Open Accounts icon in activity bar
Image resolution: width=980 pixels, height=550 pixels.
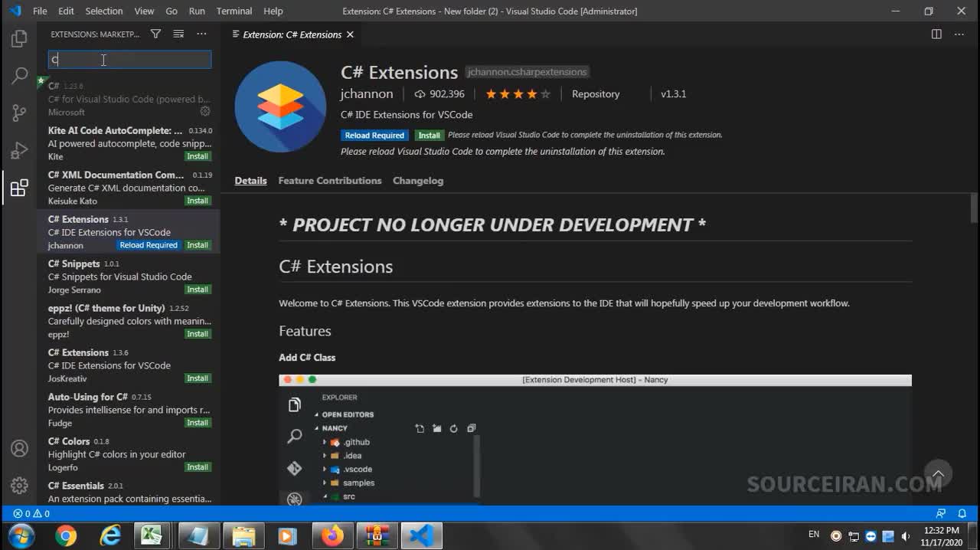click(x=19, y=449)
